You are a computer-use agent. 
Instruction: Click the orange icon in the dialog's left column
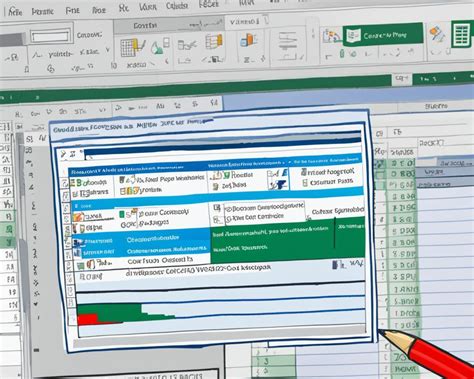click(x=78, y=217)
